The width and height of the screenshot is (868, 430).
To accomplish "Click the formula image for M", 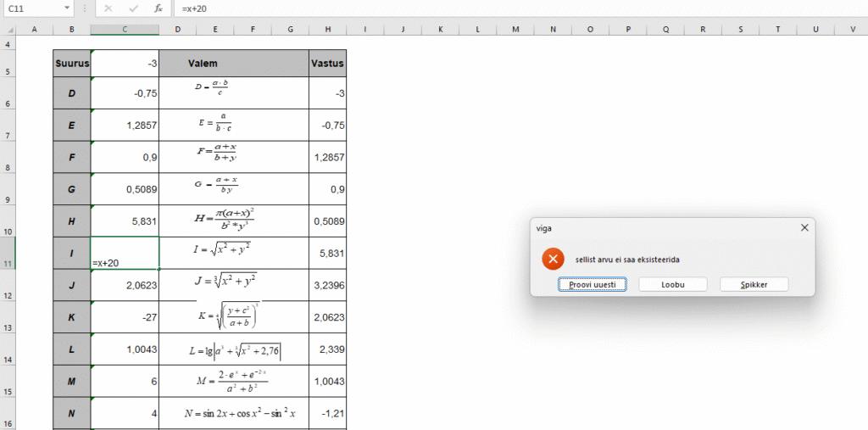I will click(233, 382).
